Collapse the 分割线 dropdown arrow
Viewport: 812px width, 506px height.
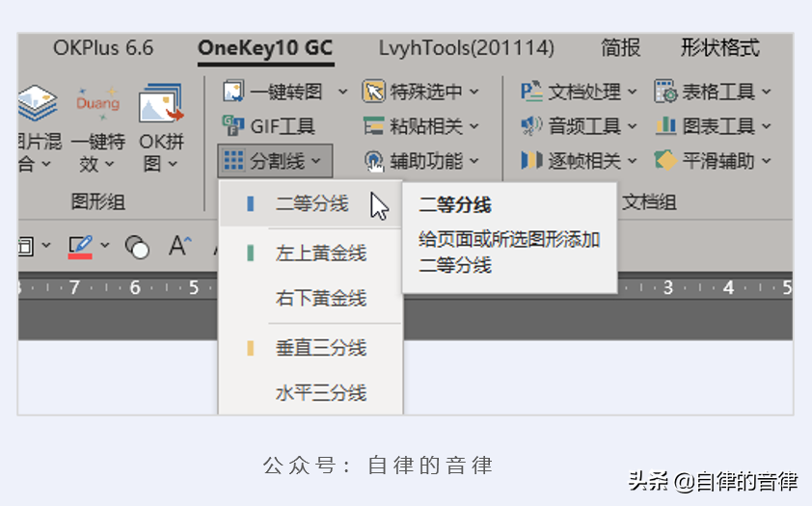click(316, 161)
